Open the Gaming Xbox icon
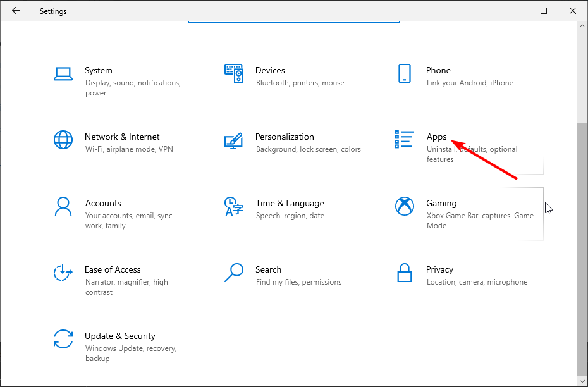588x387 pixels. (405, 206)
